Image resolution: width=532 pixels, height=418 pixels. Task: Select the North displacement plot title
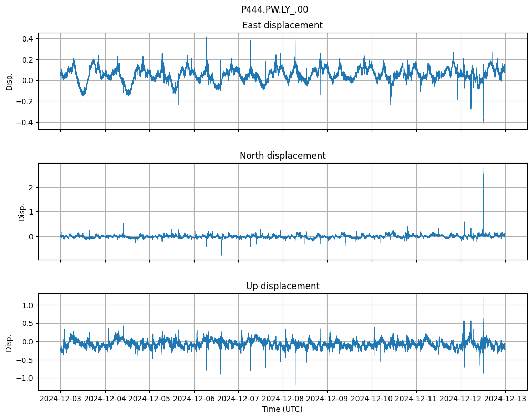(x=282, y=156)
